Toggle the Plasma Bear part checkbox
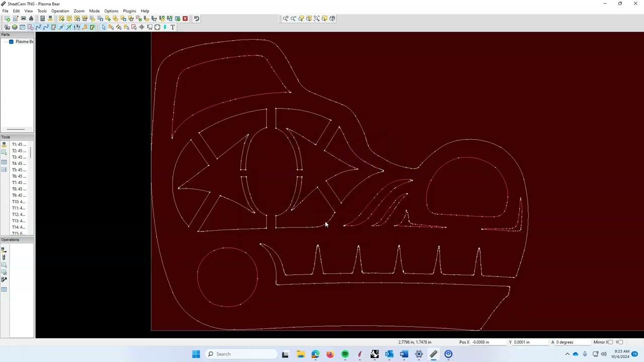The width and height of the screenshot is (644, 362). coord(11,42)
